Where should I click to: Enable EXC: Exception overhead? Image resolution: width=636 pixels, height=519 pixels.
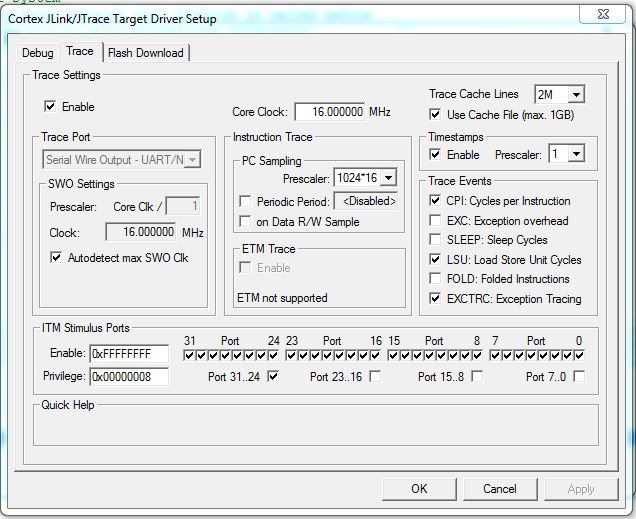tap(435, 221)
